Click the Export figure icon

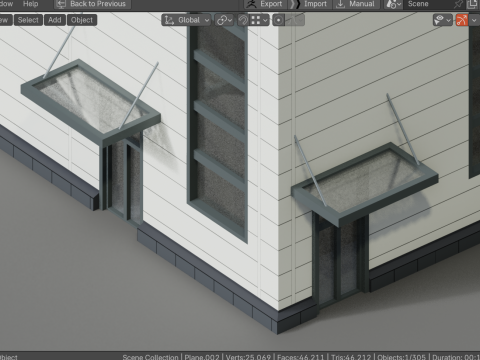tap(252, 4)
